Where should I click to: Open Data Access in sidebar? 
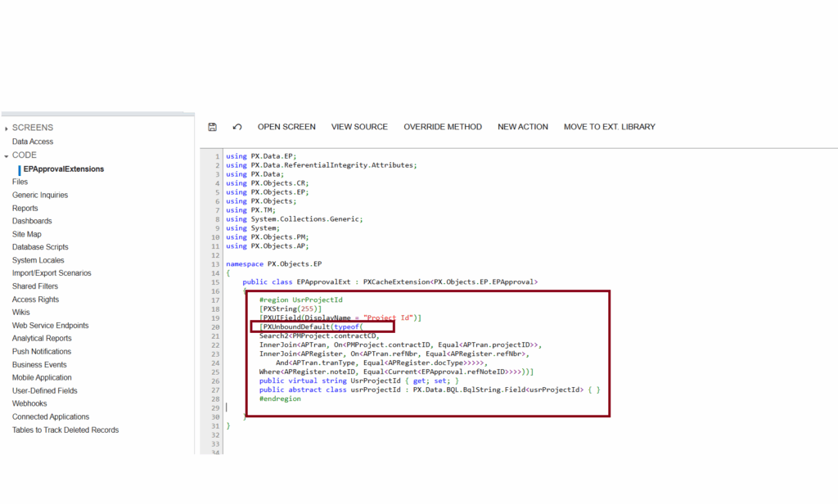pyautogui.click(x=33, y=142)
